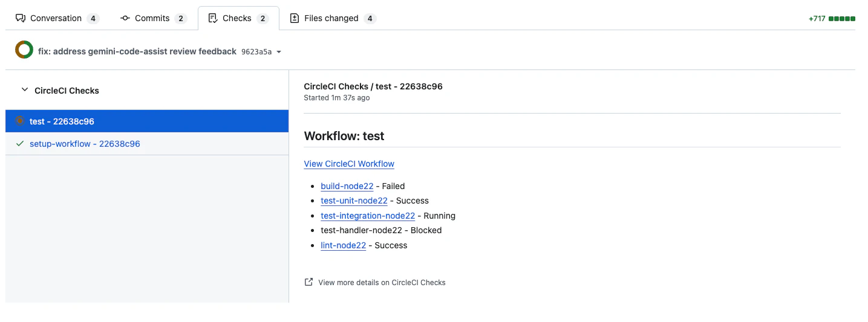The width and height of the screenshot is (868, 322).
Task: Switch to the Files changed tab
Action: (333, 18)
